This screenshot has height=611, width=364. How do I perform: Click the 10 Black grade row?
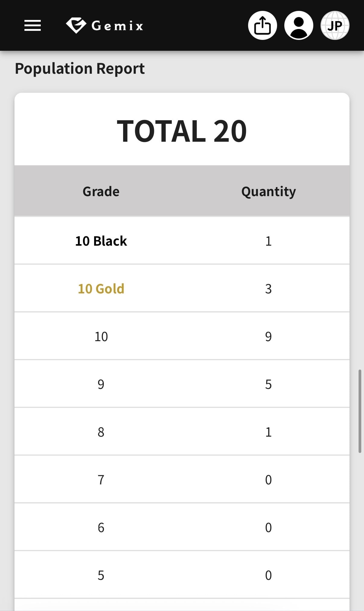[x=182, y=241]
